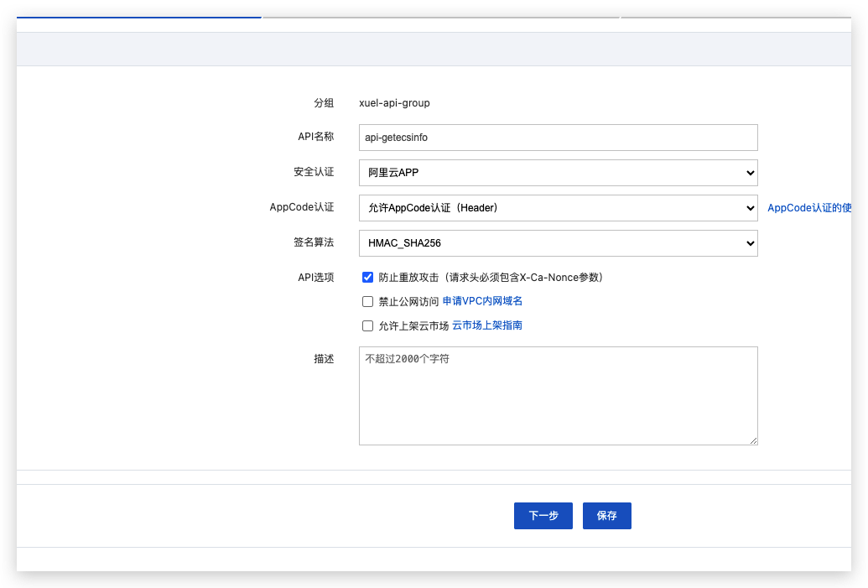
Task: Enable the 禁止公网访问 checkbox
Action: pyautogui.click(x=367, y=302)
